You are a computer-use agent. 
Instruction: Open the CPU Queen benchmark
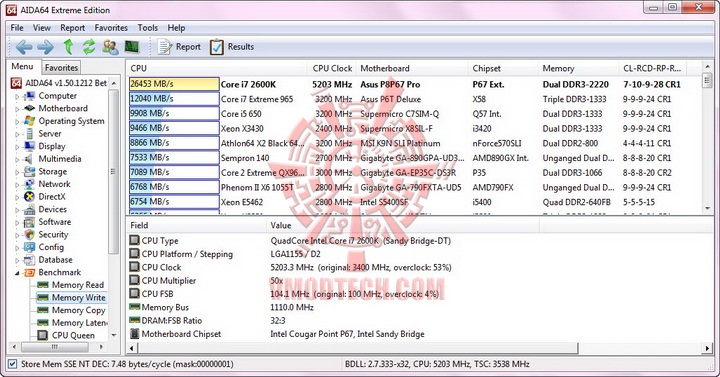(73, 336)
